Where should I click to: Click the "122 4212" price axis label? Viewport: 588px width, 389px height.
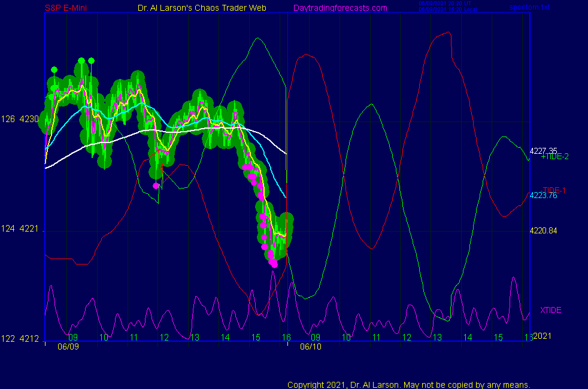pos(20,339)
